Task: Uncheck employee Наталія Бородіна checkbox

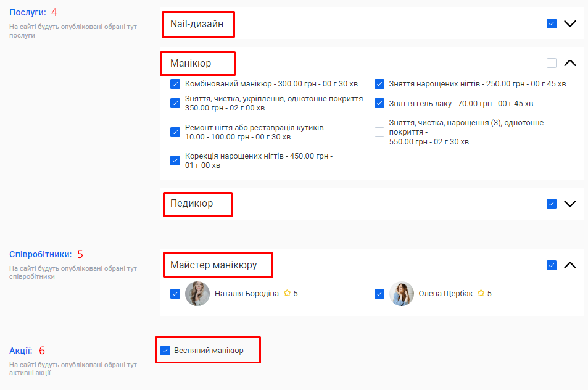Action: (x=175, y=294)
